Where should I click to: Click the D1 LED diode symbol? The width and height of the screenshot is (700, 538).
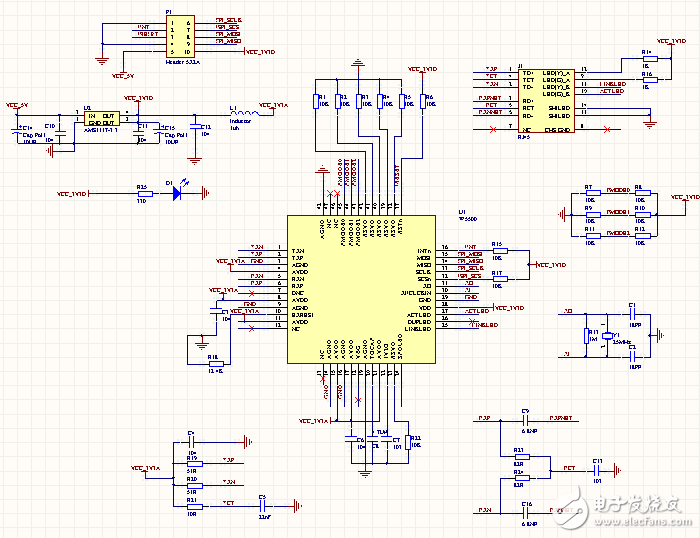click(x=180, y=194)
